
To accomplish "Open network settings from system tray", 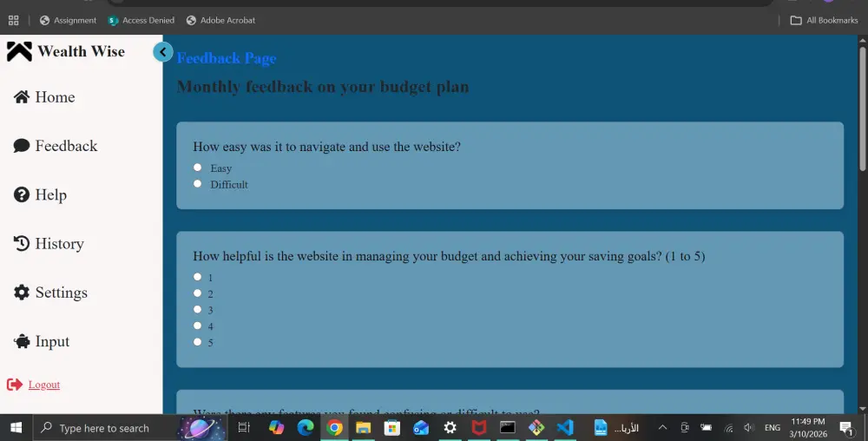I will coord(728,428).
